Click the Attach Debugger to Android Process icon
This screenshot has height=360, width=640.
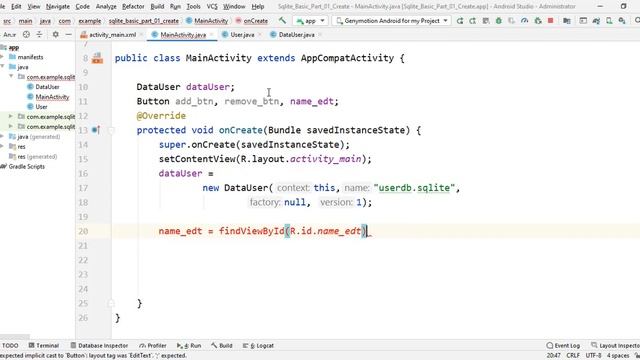[538, 20]
